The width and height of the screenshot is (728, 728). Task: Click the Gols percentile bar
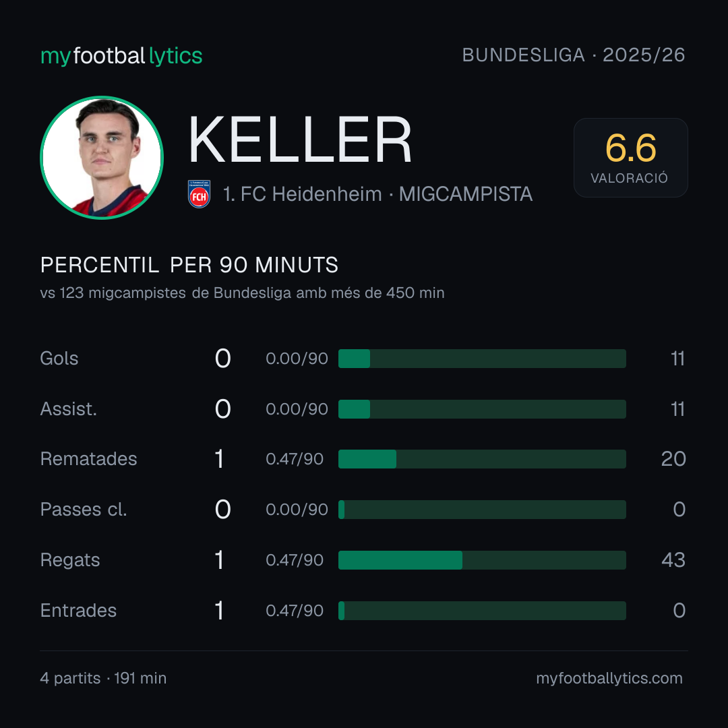482,359
